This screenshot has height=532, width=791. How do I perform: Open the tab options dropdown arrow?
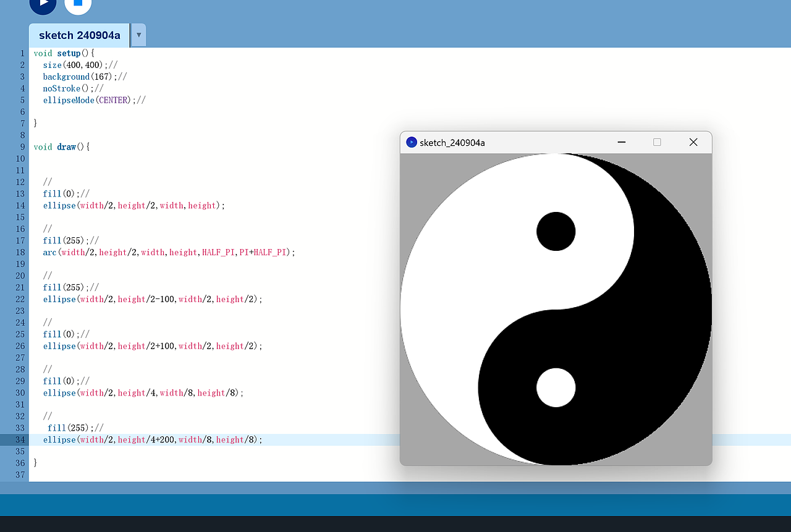click(139, 35)
